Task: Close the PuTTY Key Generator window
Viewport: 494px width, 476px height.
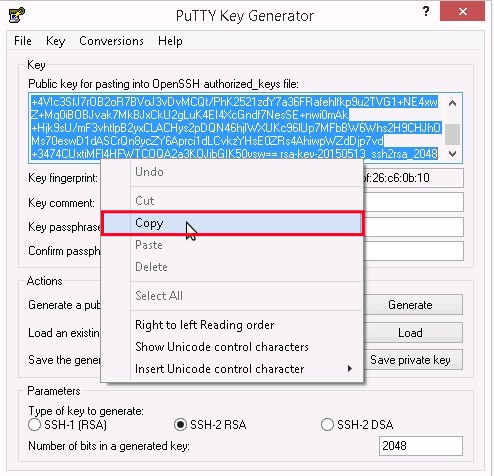Action: tap(462, 12)
